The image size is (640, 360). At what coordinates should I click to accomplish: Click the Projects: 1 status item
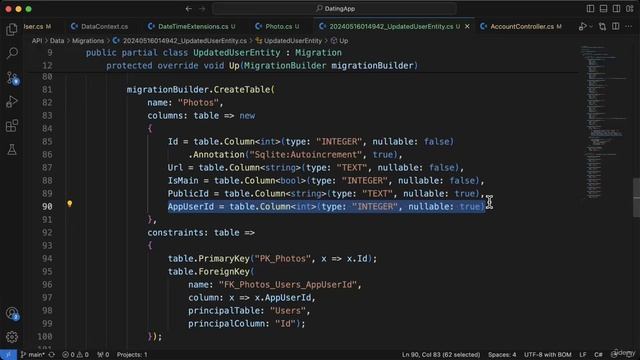point(132,355)
